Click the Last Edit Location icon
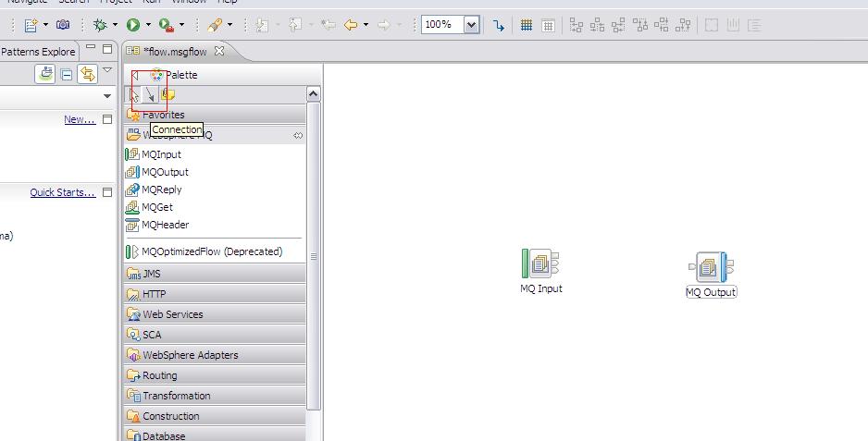 [x=329, y=25]
